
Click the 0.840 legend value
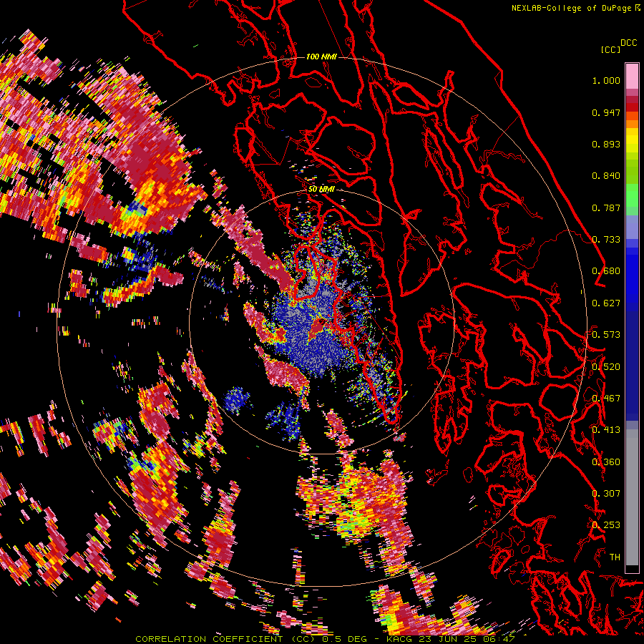(606, 176)
